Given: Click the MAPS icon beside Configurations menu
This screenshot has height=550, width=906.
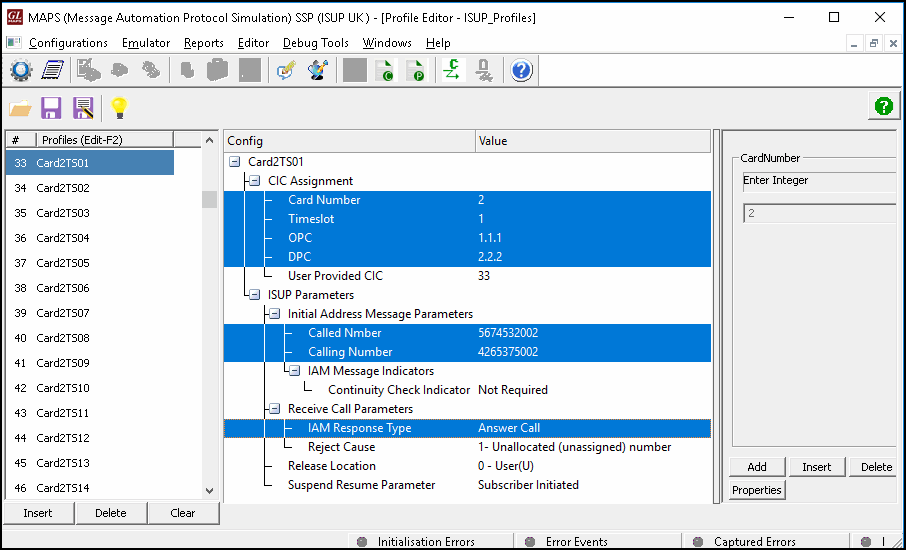Looking at the screenshot, I should (x=14, y=43).
